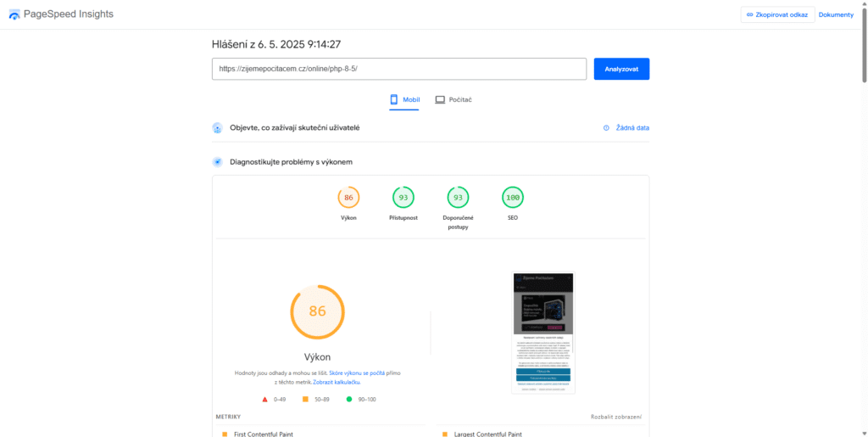Open the Zobrazit kalkulačku link
Image resolution: width=868 pixels, height=437 pixels.
(337, 382)
